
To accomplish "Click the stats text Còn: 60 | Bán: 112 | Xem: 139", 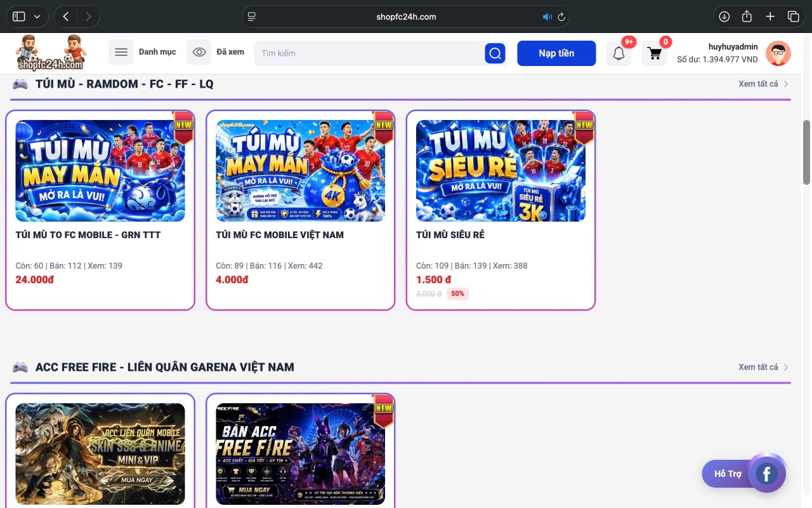I will click(x=69, y=265).
